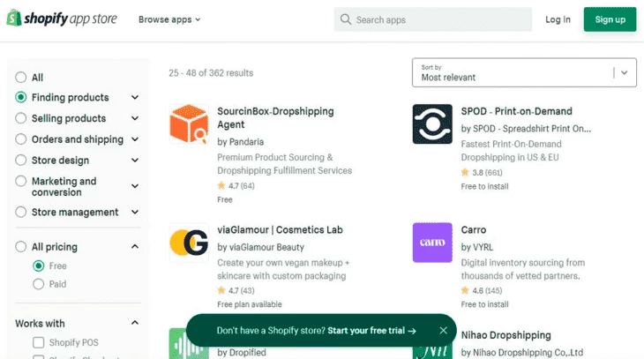Select Orders and shipping radio button
This screenshot has height=359, width=644.
coord(20,139)
